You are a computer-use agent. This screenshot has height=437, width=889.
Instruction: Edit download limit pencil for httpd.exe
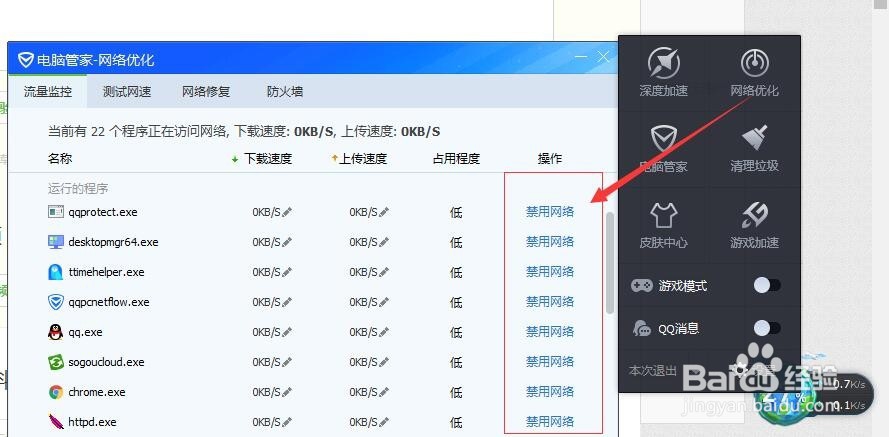point(287,422)
